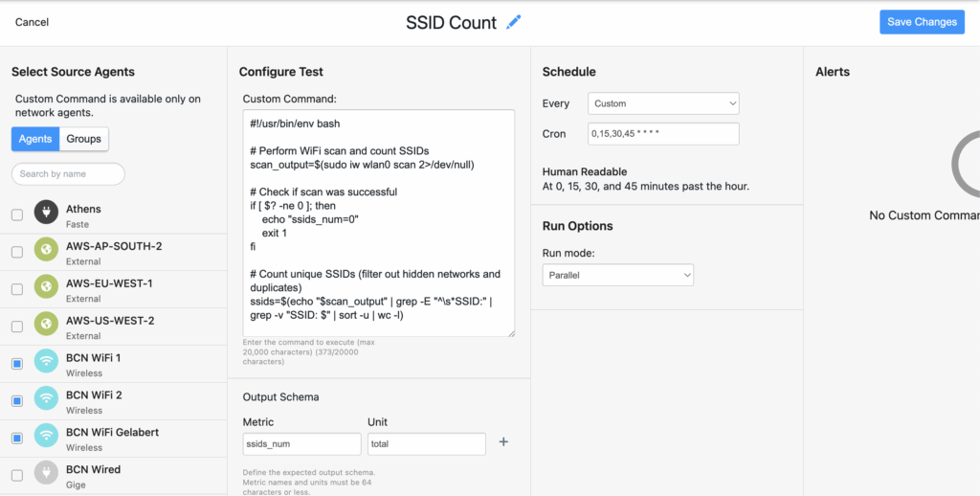Cancel editing the test
This screenshot has width=980, height=496.
tap(32, 22)
